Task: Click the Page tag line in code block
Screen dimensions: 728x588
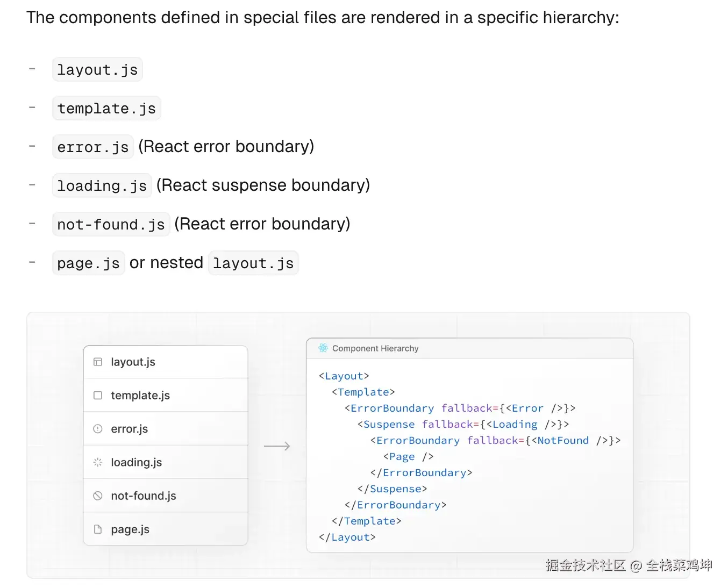Action: 408,457
